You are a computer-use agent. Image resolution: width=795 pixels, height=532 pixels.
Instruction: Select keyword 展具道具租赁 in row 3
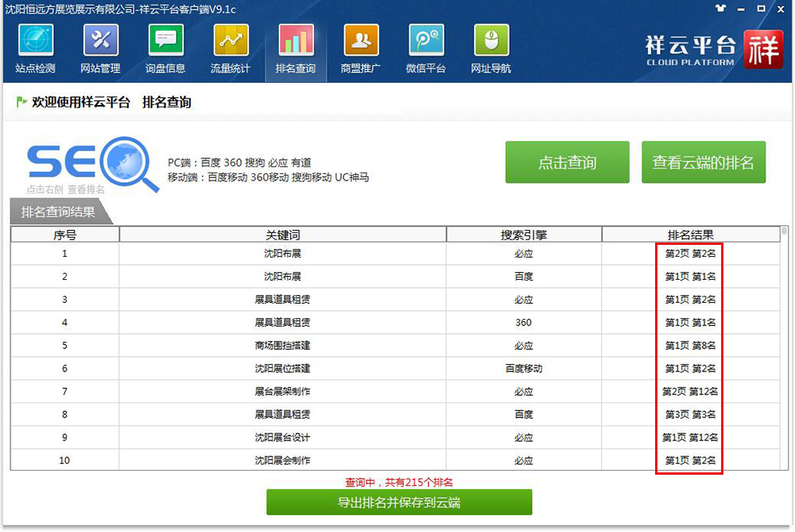tap(282, 300)
